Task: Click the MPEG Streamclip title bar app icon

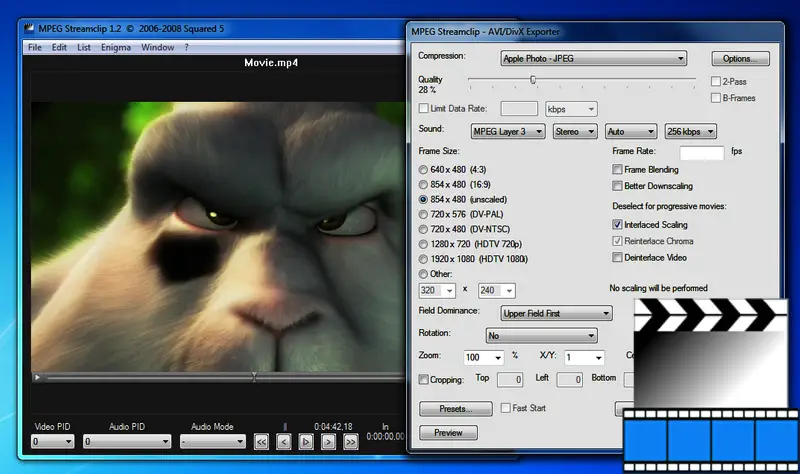Action: (30, 28)
